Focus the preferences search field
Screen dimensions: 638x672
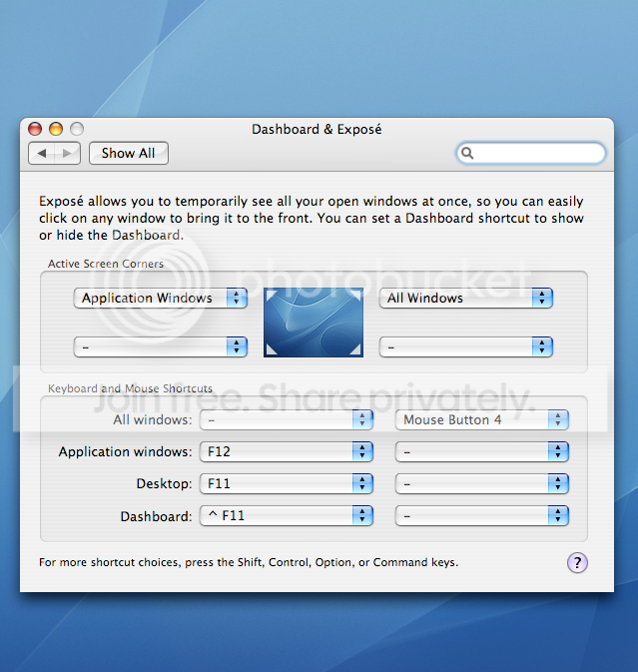coord(531,153)
